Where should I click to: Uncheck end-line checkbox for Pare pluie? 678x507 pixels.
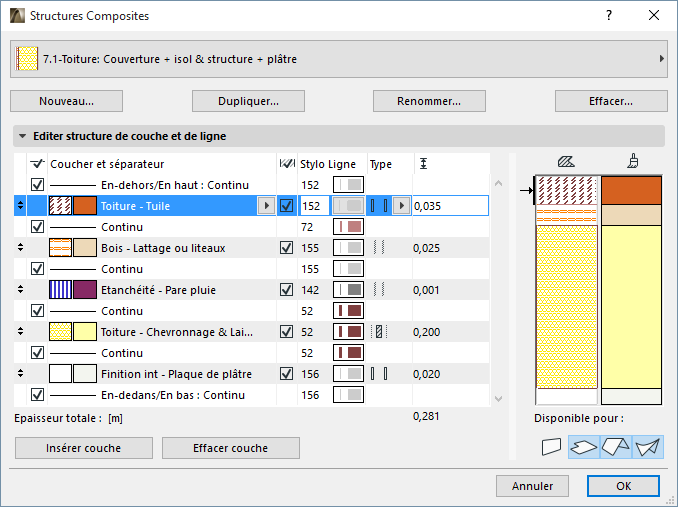pos(287,290)
